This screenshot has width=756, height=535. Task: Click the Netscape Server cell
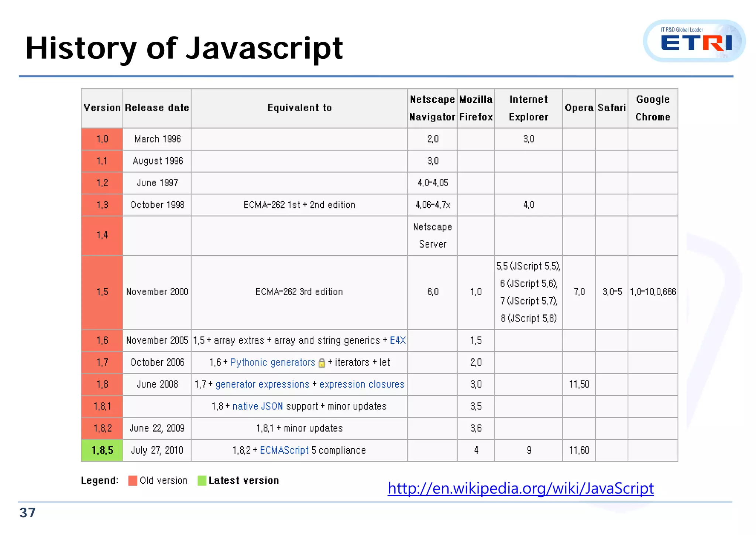coord(432,236)
